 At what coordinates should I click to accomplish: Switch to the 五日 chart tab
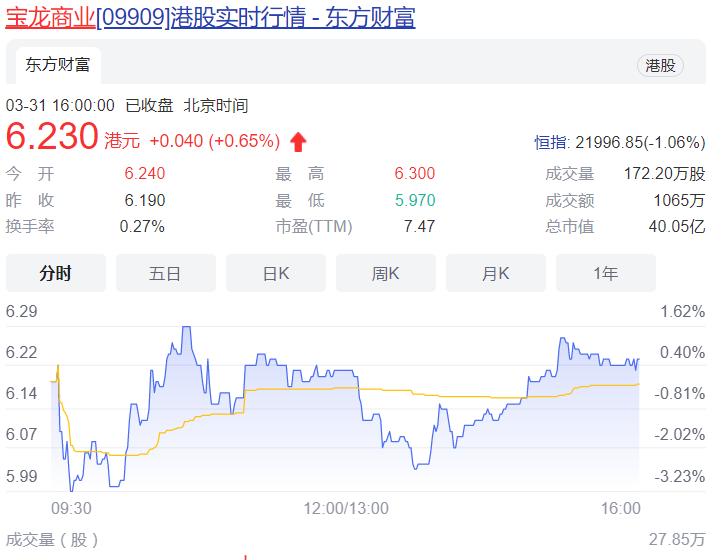pyautogui.click(x=165, y=273)
